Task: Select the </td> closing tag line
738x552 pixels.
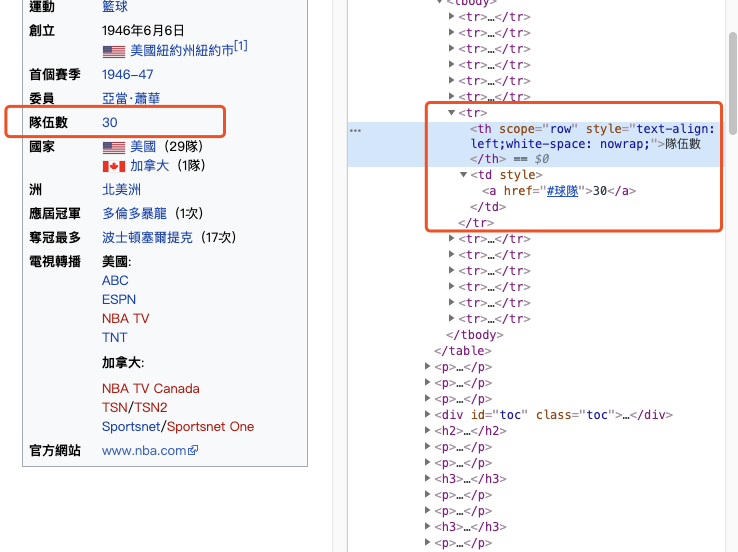Action: [x=488, y=207]
